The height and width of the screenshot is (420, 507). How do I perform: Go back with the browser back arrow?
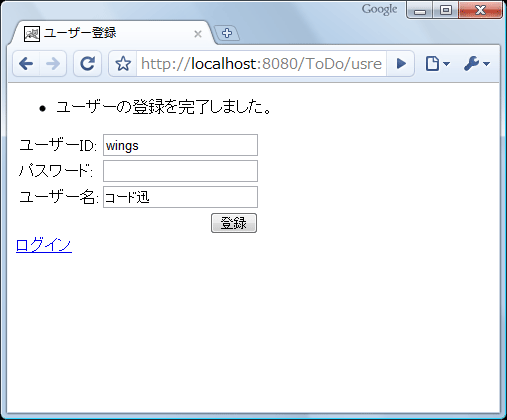26,63
